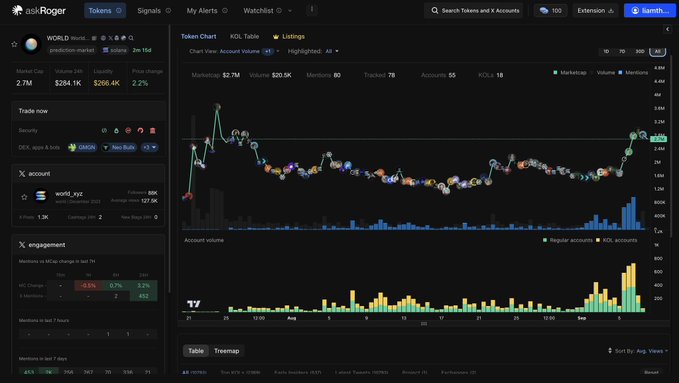Click the peak KOL avatar marker on chart
Image resolution: width=679 pixels, height=383 pixels.
click(x=217, y=107)
